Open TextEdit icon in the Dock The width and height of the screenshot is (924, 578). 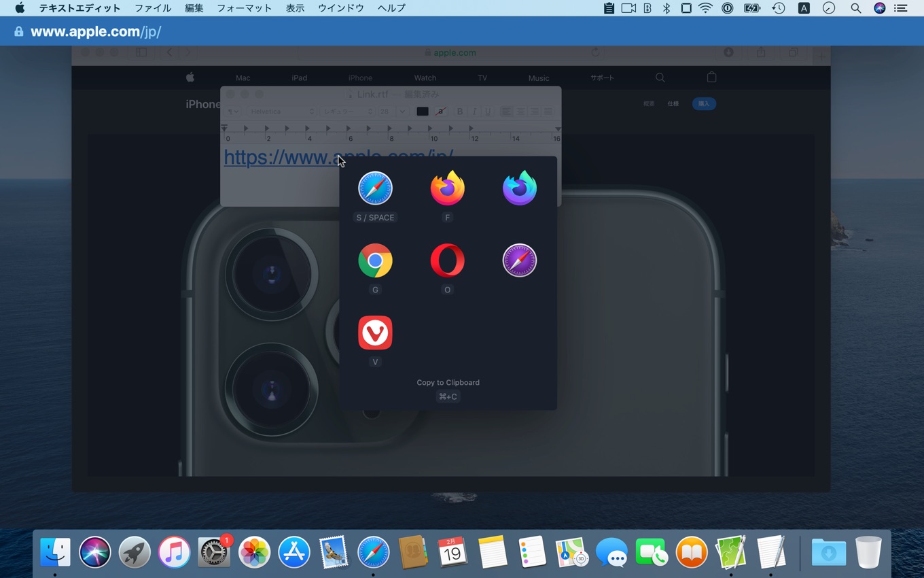(x=771, y=552)
